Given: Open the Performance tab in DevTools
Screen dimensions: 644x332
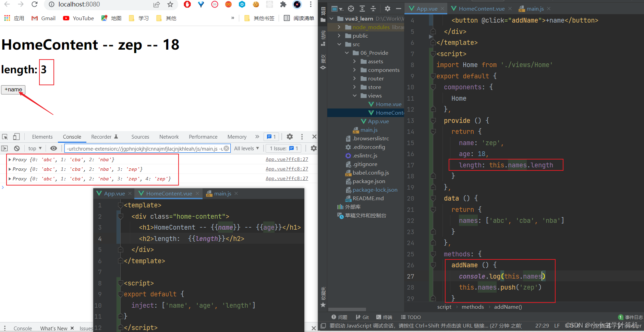Looking at the screenshot, I should point(203,137).
